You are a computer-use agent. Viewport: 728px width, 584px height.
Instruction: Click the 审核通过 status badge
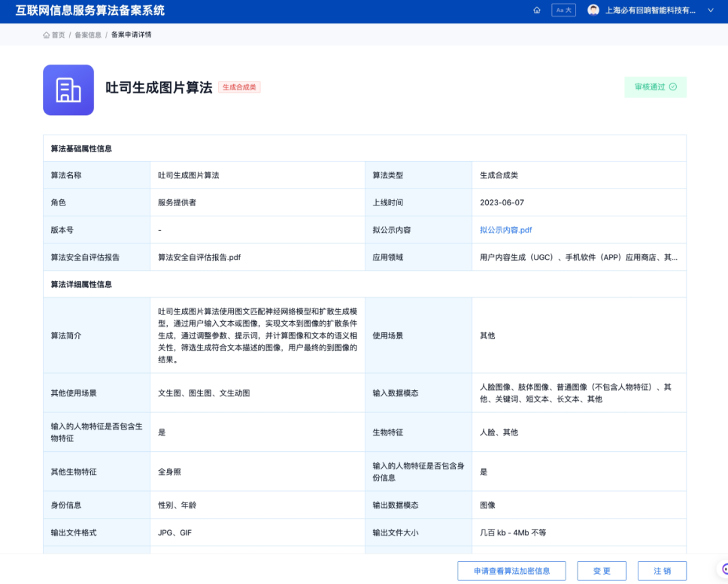click(655, 87)
